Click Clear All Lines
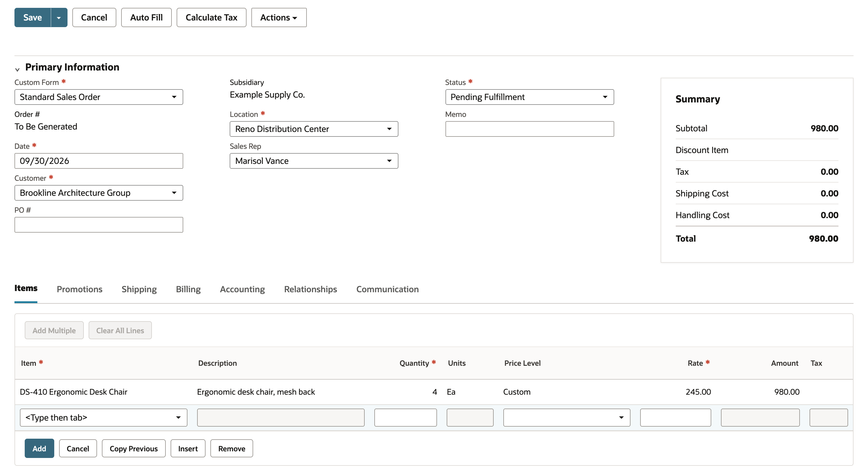 [120, 330]
